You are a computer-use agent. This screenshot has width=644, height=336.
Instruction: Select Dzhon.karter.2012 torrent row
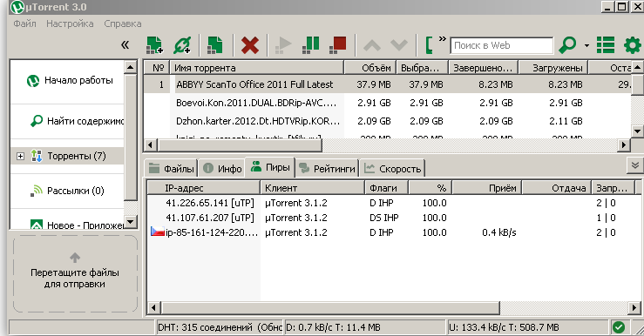click(x=387, y=121)
